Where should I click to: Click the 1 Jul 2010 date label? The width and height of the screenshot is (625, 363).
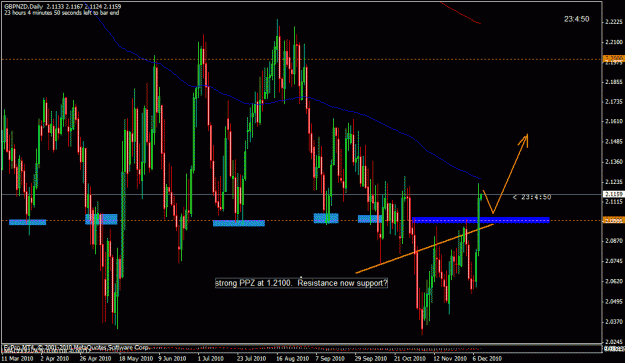(210, 358)
